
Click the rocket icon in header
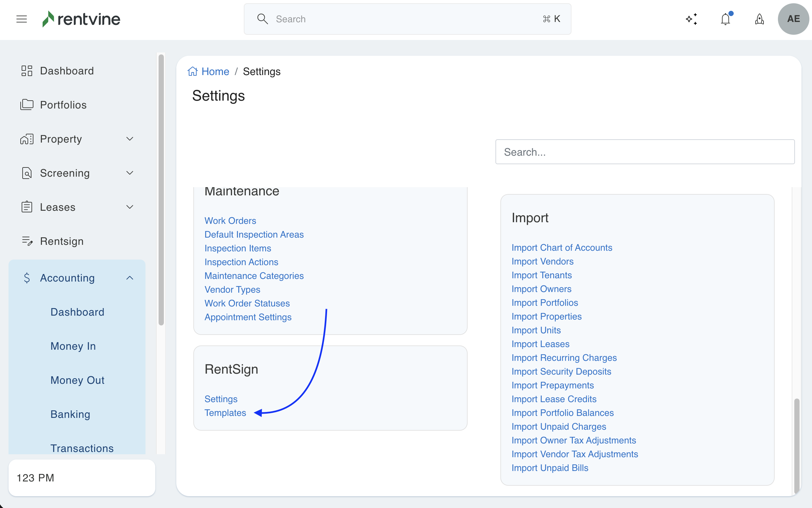pos(759,19)
